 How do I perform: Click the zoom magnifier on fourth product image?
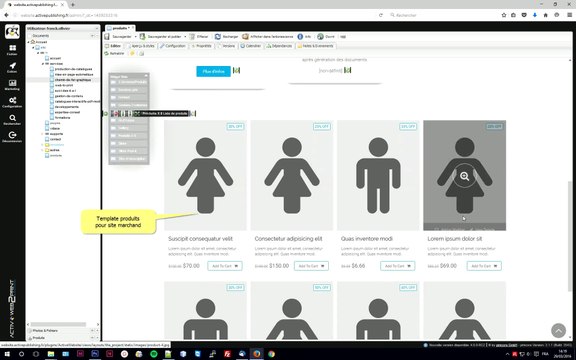[x=464, y=176]
